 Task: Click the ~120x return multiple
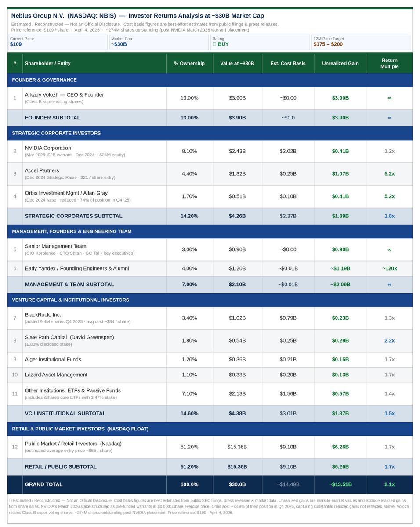(390, 268)
